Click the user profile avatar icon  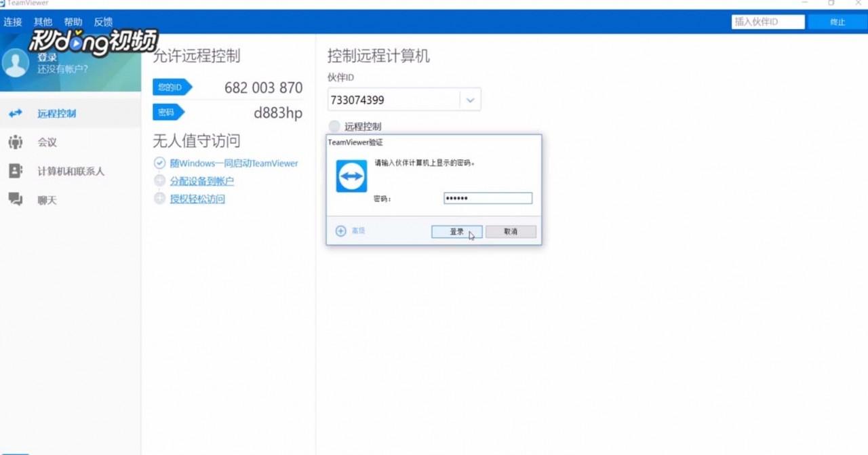tap(14, 64)
